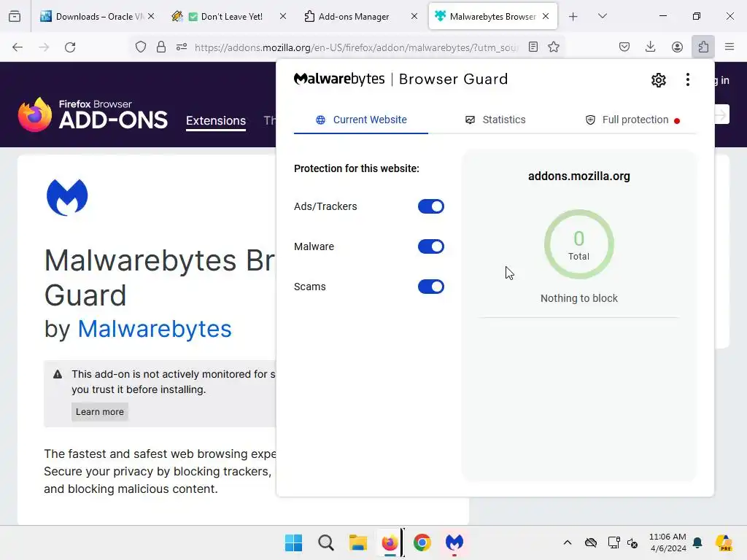Click the addons.mozilla.org domain heading
Screen dimensions: 747x560
pos(578,176)
